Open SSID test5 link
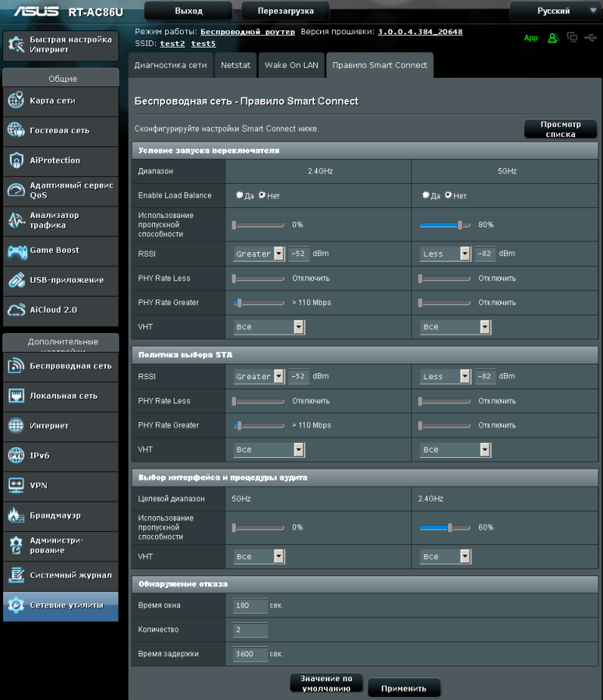This screenshot has height=700, width=603. click(203, 44)
